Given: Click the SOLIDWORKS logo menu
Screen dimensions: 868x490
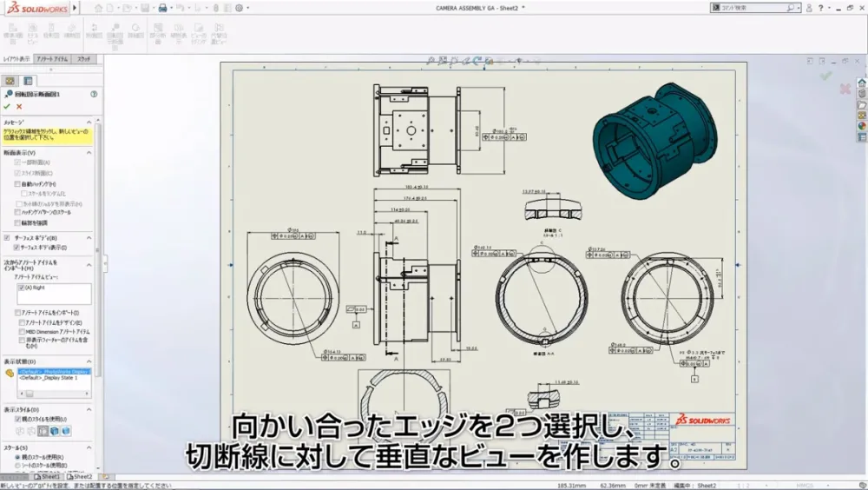Looking at the screenshot, I should pyautogui.click(x=36, y=9).
